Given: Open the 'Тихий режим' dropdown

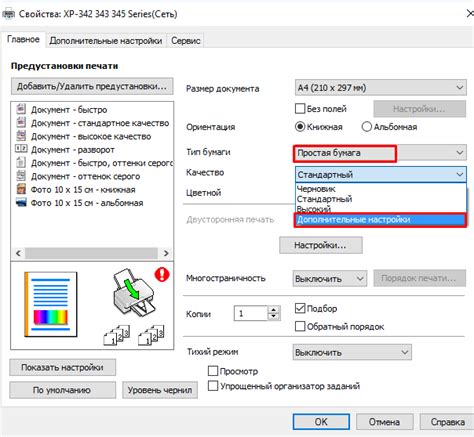Looking at the screenshot, I should (x=352, y=352).
